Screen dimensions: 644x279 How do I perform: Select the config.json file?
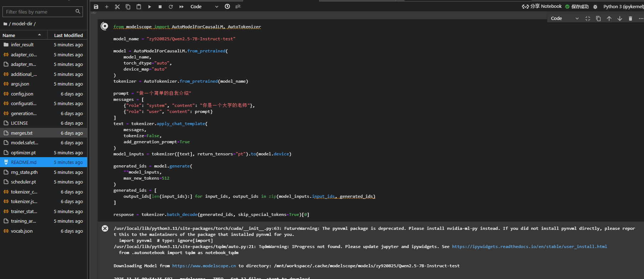(43, 94)
